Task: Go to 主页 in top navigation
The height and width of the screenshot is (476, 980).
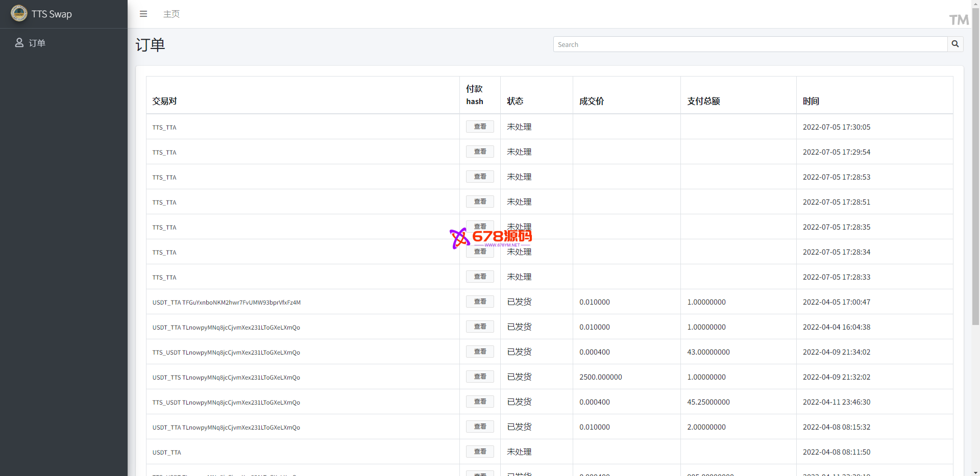Action: point(171,14)
